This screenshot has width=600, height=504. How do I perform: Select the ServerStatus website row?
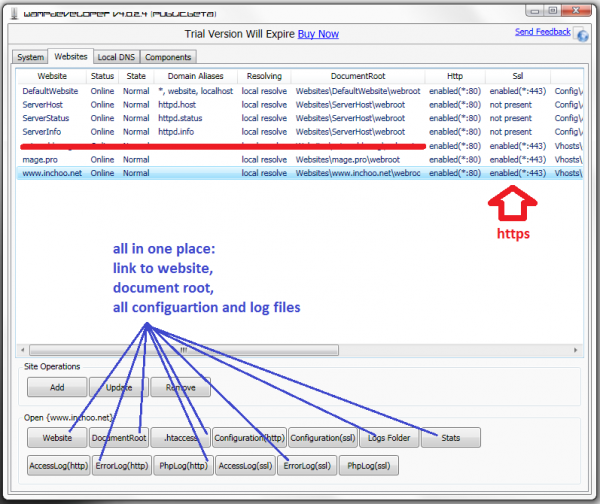click(300, 118)
